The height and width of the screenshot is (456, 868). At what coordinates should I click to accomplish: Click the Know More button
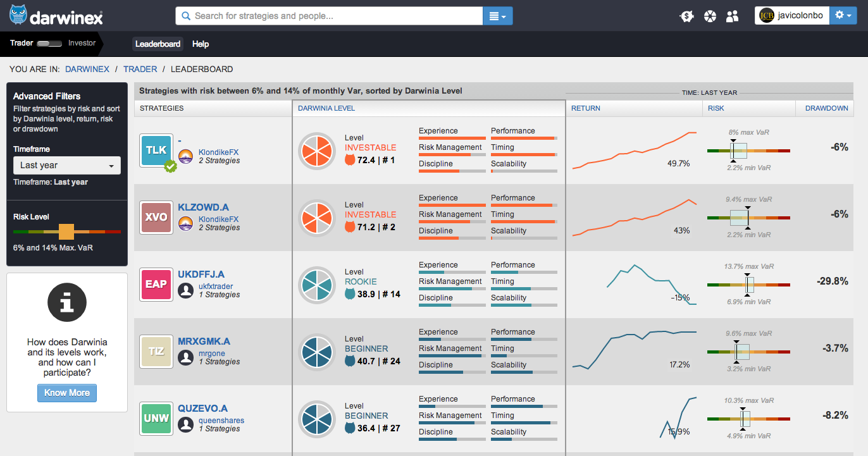tap(66, 393)
